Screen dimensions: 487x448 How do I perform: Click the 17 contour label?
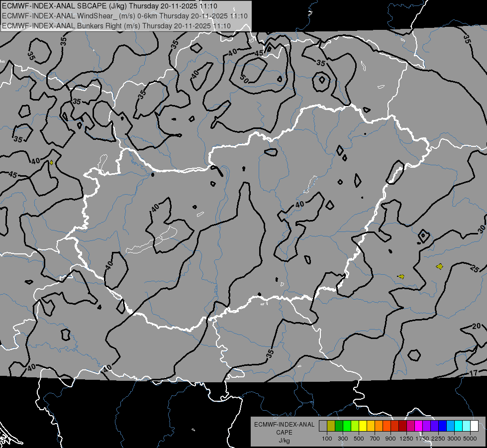click(x=474, y=373)
